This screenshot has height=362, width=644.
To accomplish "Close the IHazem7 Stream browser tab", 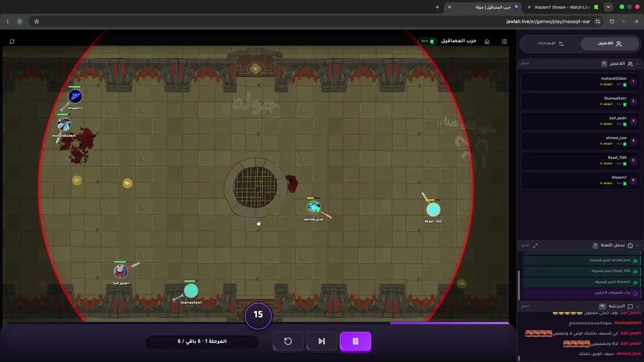I will (529, 7).
